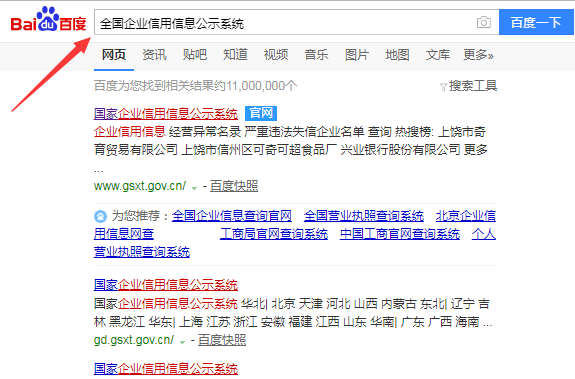Viewport: 575px width, 379px height.
Task: Click the 工商局官网查询系统 suggestion
Action: [x=274, y=234]
